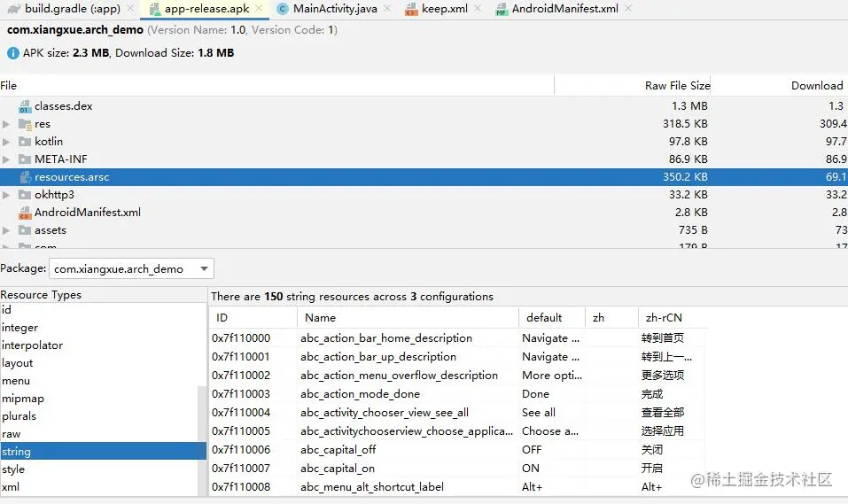
Task: Close the app-release.apk tab
Action: click(x=259, y=9)
